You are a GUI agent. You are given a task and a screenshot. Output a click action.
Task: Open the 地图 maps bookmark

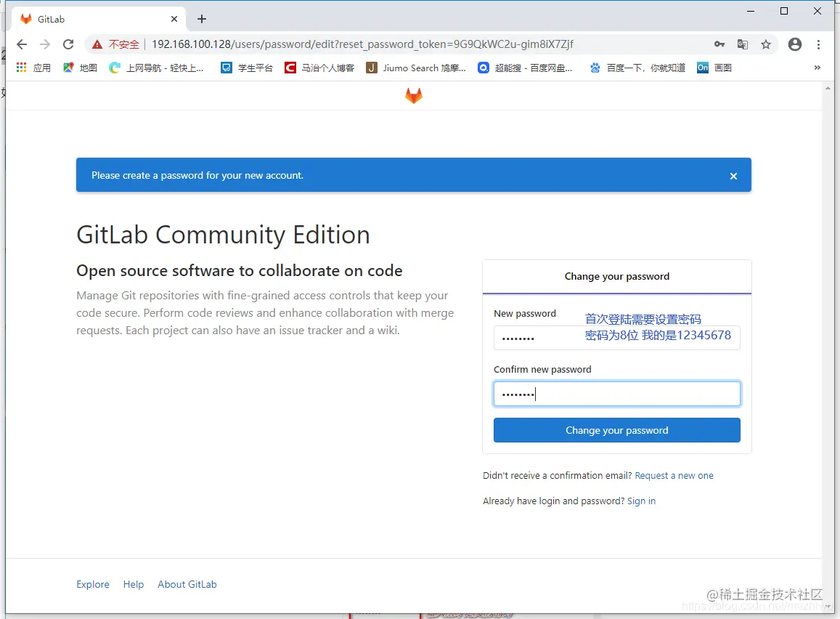coord(81,68)
